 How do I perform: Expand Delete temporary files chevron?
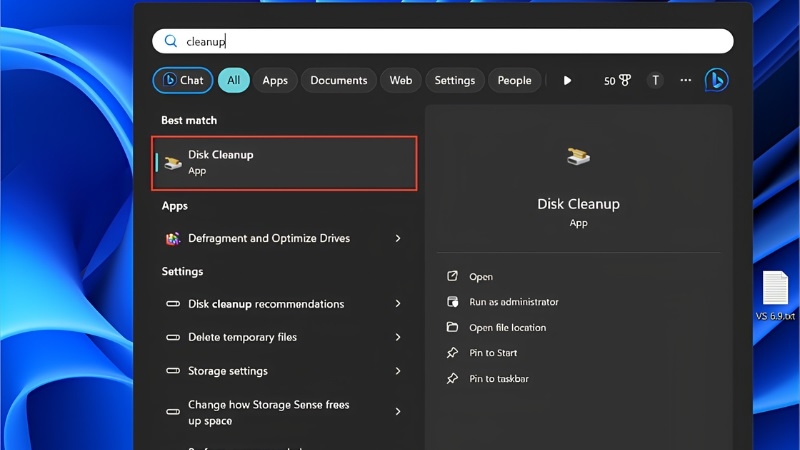click(398, 337)
